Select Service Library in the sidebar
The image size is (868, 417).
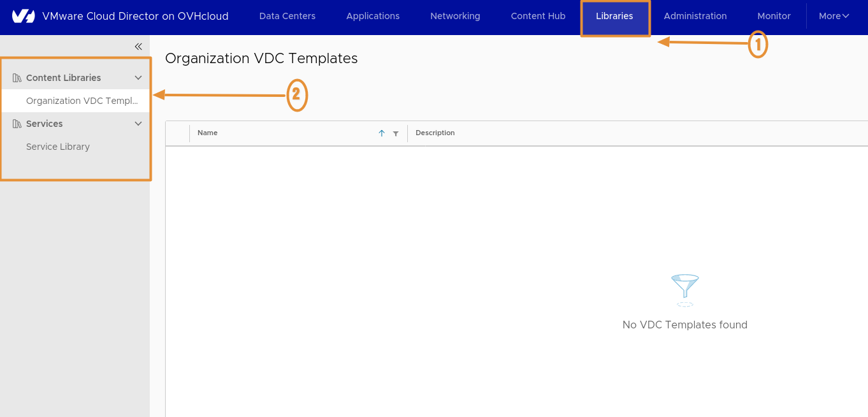(58, 146)
